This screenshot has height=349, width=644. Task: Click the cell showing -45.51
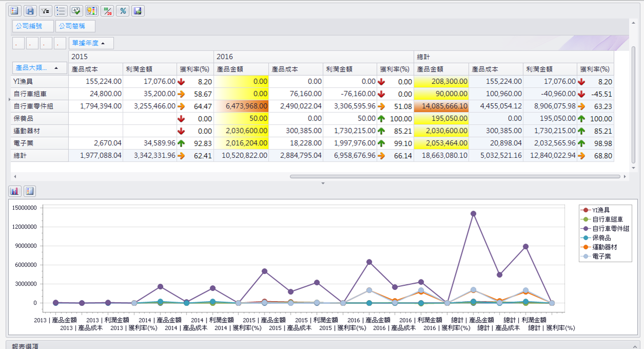[596, 94]
